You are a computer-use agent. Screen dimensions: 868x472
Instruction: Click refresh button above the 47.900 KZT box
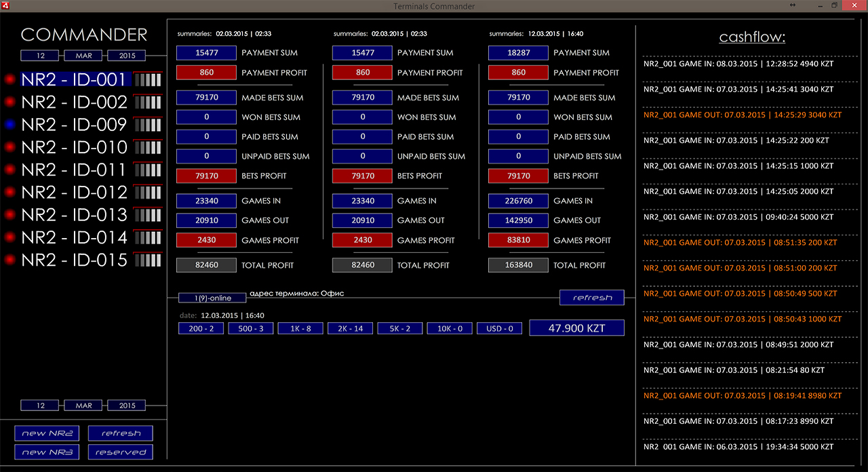[592, 297]
